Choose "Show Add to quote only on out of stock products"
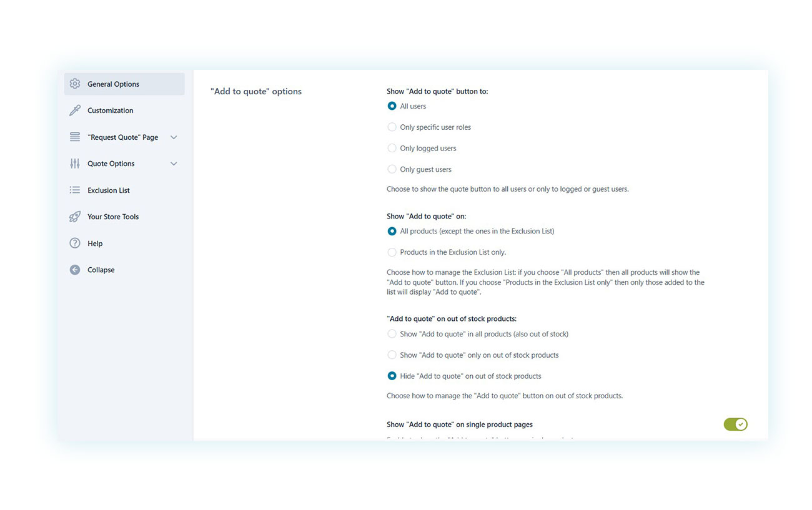Image resolution: width=812 pixels, height=510 pixels. pos(392,355)
